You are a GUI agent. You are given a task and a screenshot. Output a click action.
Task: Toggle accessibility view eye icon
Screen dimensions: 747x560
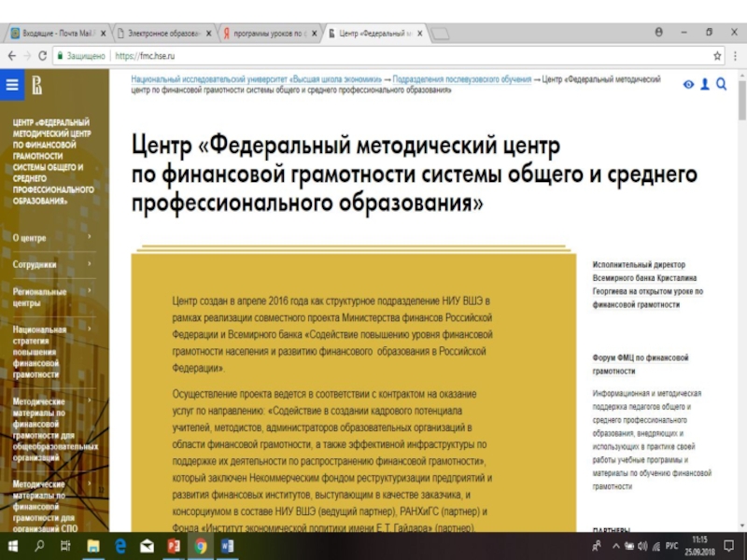689,85
